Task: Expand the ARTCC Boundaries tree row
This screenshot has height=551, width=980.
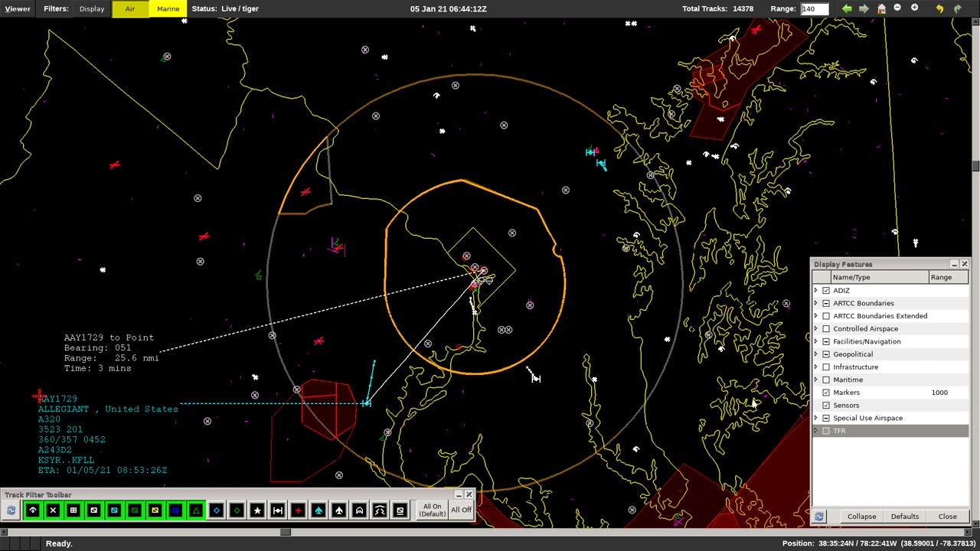Action: coord(816,303)
